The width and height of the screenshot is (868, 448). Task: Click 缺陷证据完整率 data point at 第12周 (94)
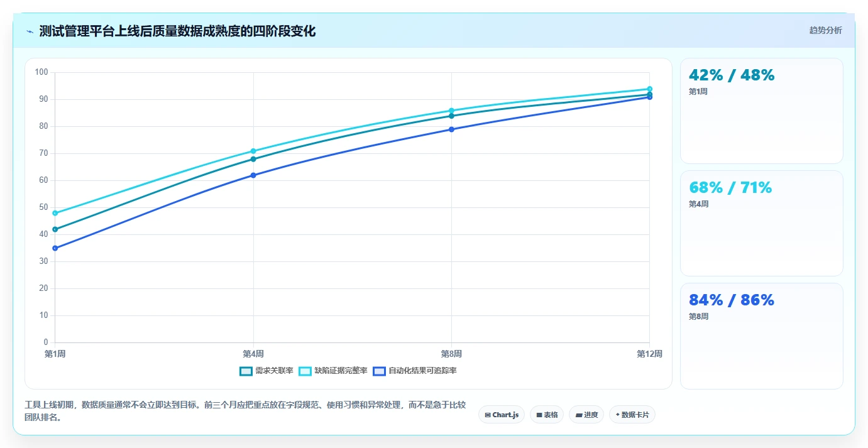click(x=649, y=89)
